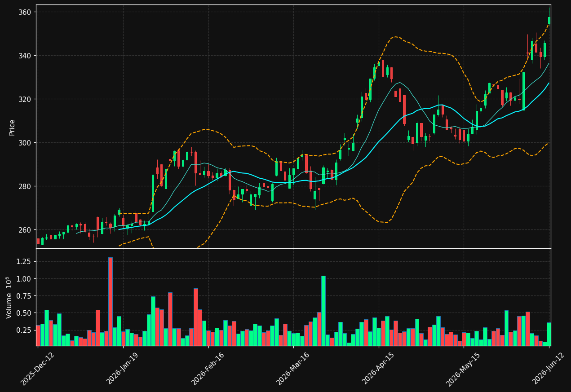The height and width of the screenshot is (392, 571).
Task: Click the 360 price axis label
Action: 25,12
